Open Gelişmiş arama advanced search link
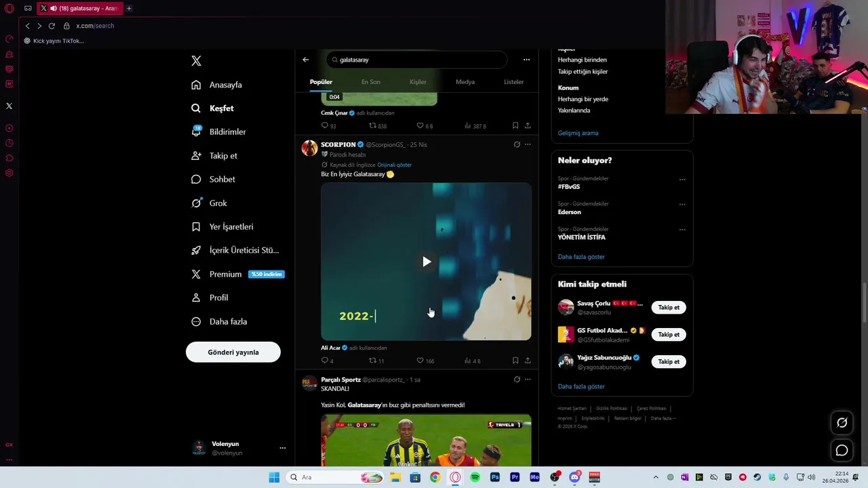The height and width of the screenshot is (488, 868). pyautogui.click(x=578, y=133)
